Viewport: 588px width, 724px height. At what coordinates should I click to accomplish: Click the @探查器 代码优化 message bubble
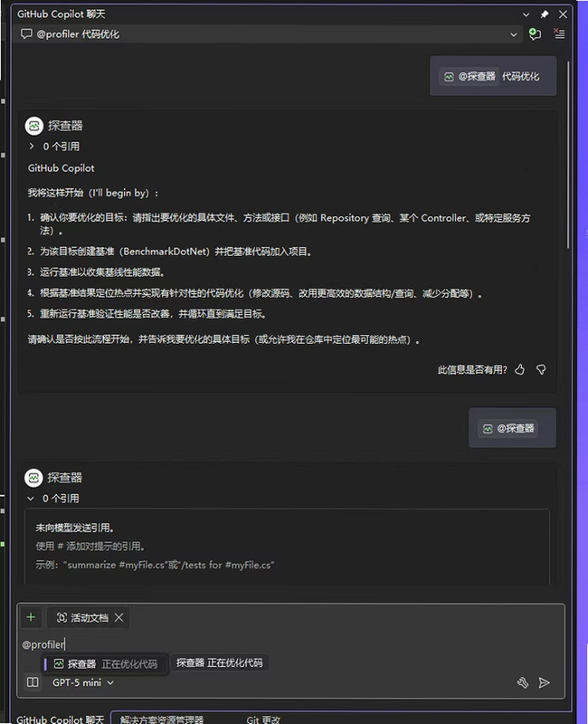[x=493, y=76]
